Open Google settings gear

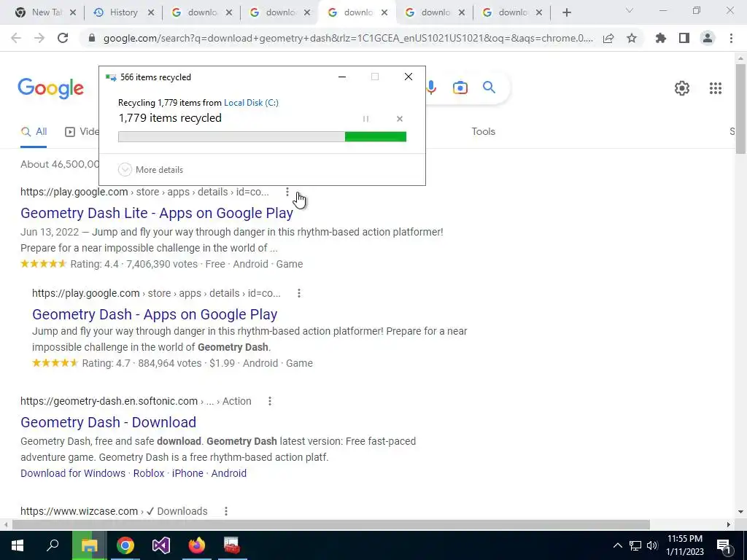click(682, 88)
